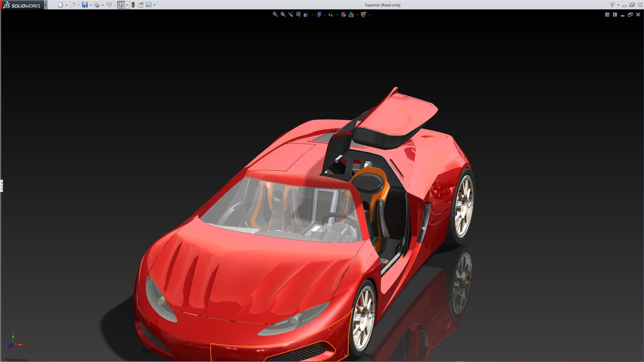The image size is (644, 362).
Task: Open the Print dropdown arrow
Action: point(103,5)
